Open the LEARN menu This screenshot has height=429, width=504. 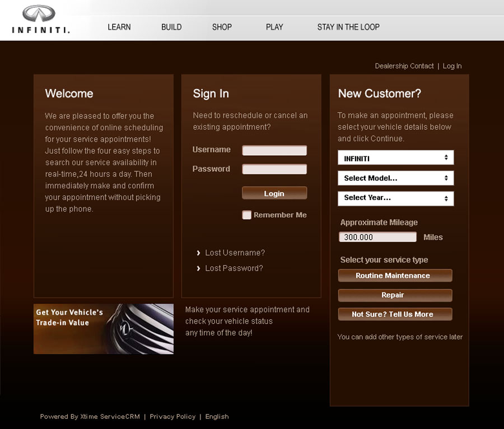[119, 27]
